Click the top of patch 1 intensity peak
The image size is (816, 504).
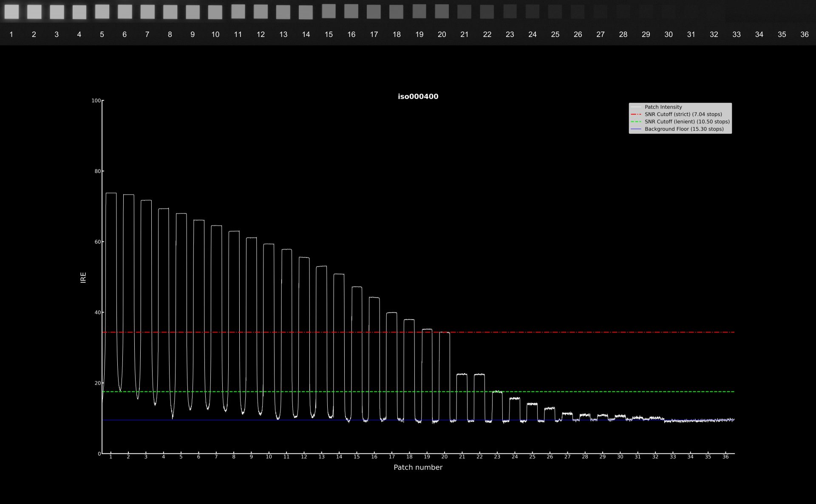click(111, 193)
